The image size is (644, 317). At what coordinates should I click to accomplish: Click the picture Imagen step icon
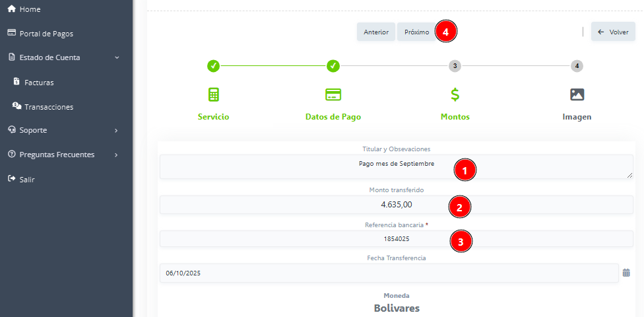pos(577,94)
